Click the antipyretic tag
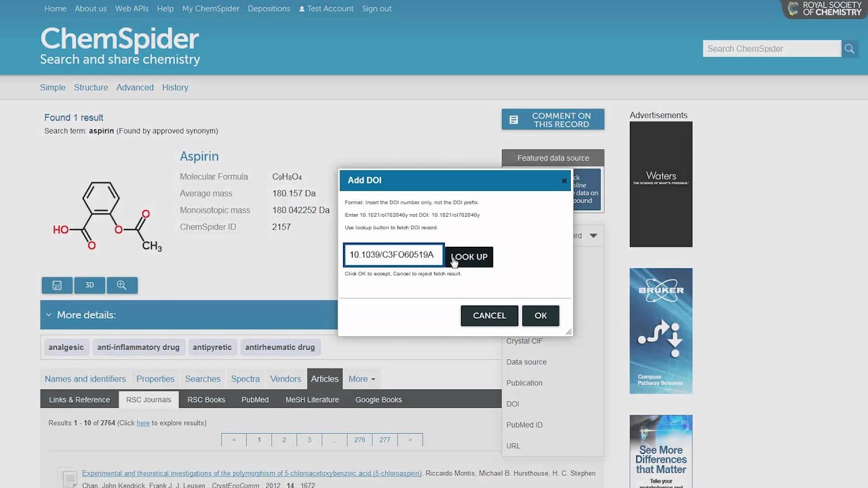The width and height of the screenshot is (868, 488). click(212, 347)
